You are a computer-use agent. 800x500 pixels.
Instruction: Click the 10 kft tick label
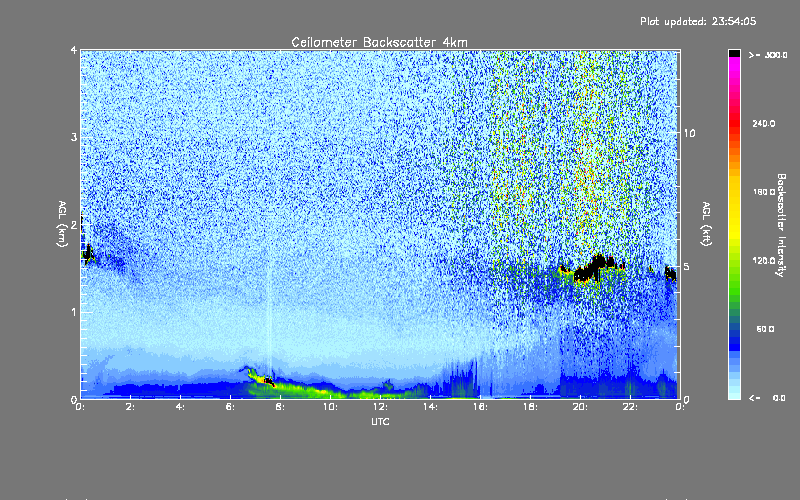pos(689,133)
